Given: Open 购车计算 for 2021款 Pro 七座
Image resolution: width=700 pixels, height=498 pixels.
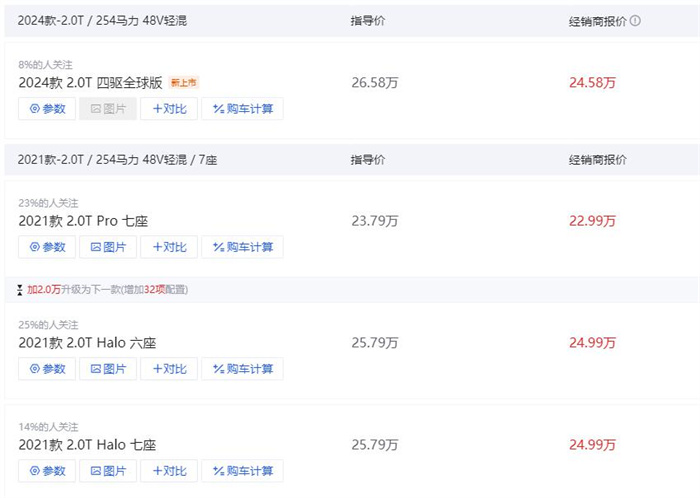Looking at the screenshot, I should (242, 247).
